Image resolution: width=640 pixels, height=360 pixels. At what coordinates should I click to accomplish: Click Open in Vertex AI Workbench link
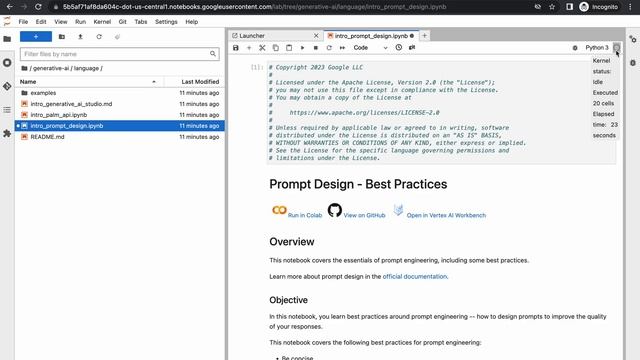click(x=446, y=215)
